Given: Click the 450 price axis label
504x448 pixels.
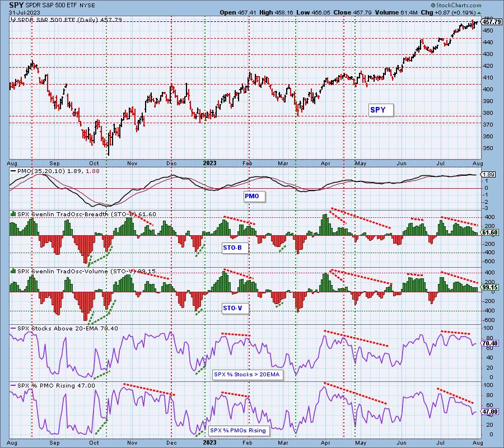Looking at the screenshot, I should (488, 31).
